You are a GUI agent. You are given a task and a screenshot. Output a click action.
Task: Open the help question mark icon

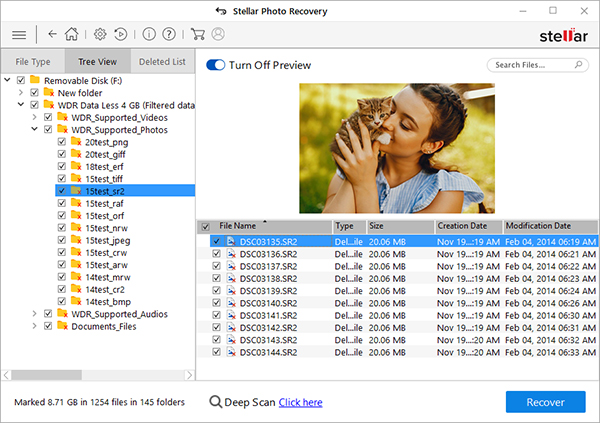(169, 34)
